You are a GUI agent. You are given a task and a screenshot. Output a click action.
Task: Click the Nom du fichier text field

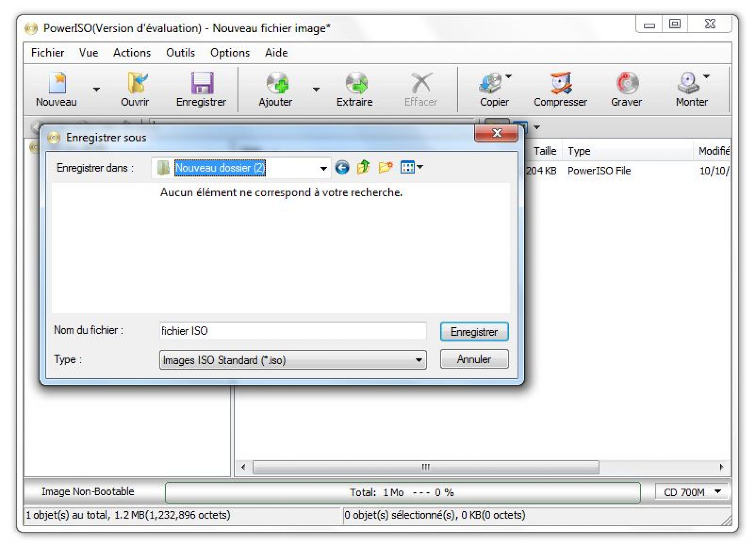292,331
